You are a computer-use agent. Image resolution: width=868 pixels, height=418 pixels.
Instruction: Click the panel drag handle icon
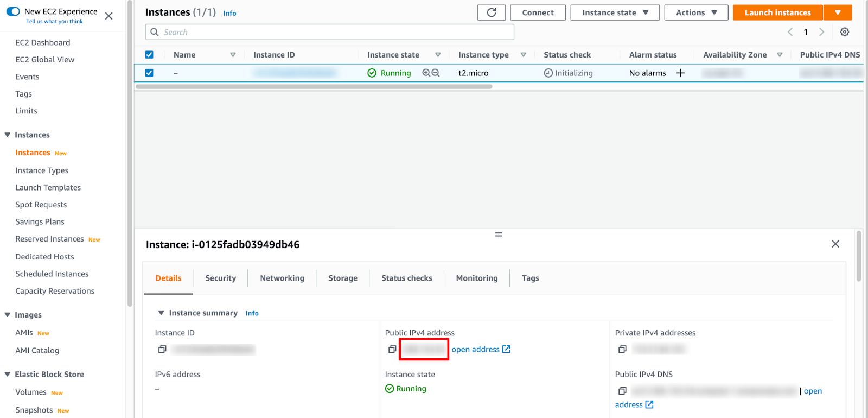click(499, 235)
